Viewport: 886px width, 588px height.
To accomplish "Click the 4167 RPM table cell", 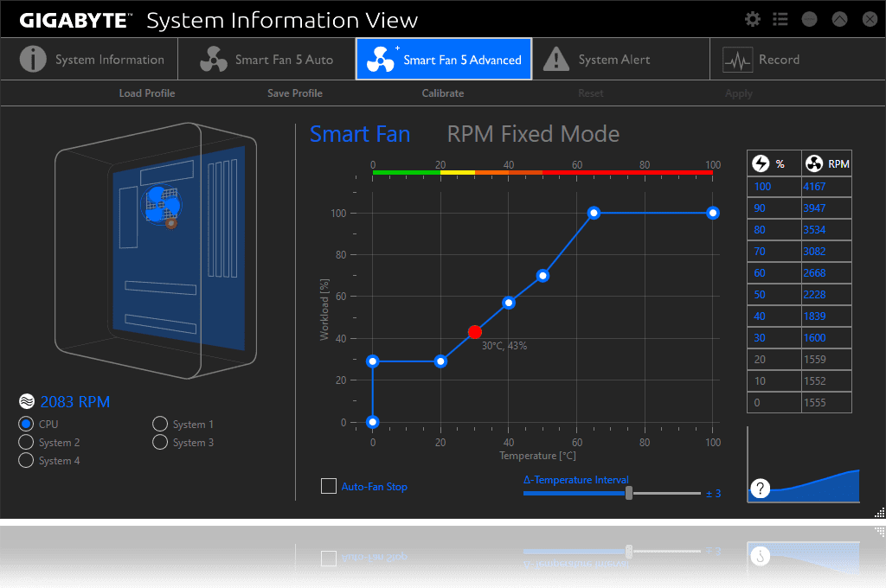I will click(x=826, y=187).
